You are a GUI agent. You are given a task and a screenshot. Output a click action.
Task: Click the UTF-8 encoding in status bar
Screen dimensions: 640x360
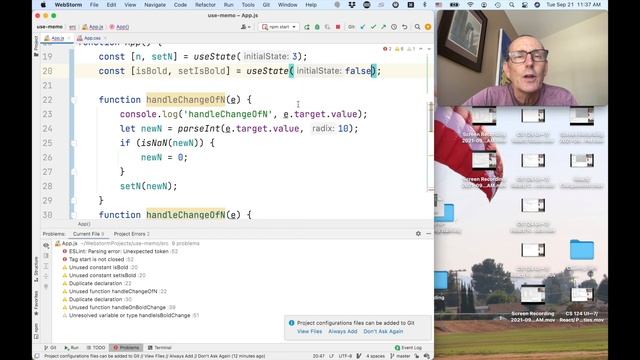coord(345,356)
